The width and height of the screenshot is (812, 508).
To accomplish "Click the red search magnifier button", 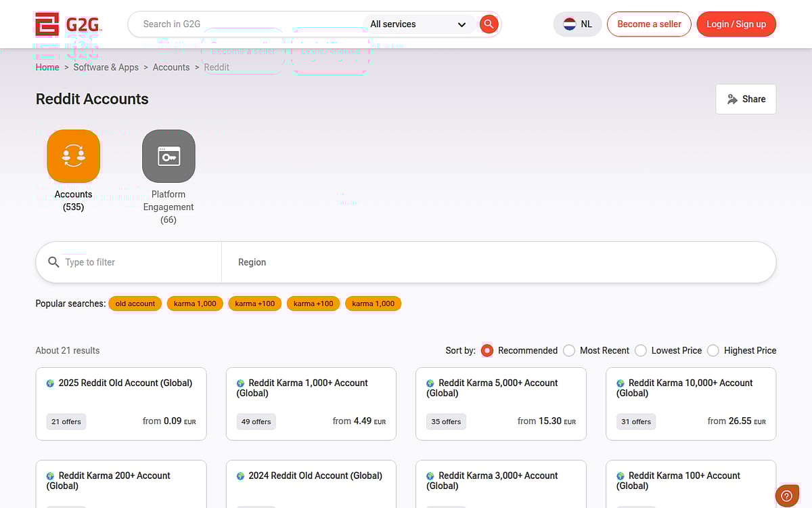I will 489,24.
